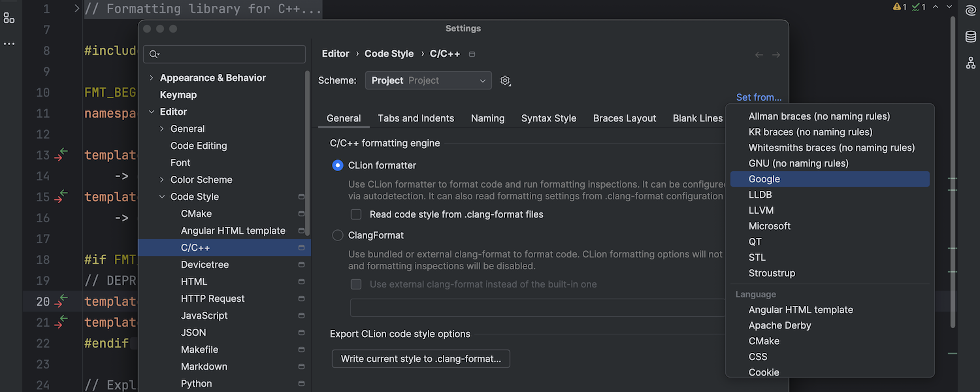Select Python under Code Style tree
This screenshot has width=980, height=392.
coord(196,384)
